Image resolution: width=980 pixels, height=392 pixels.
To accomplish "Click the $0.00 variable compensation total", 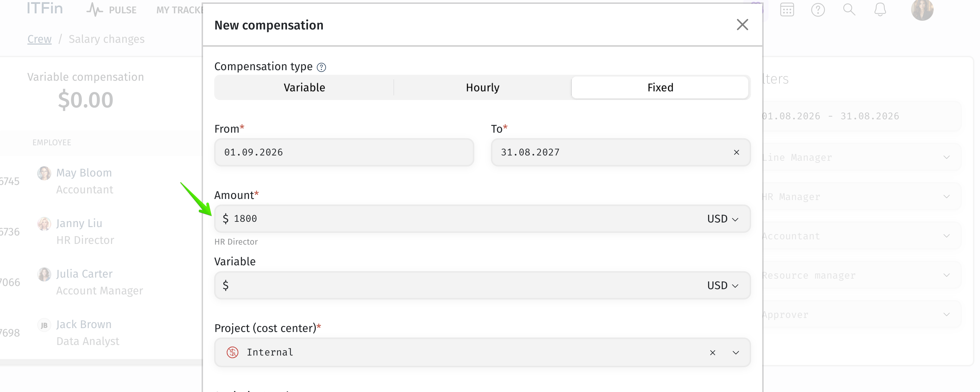I will (x=86, y=100).
